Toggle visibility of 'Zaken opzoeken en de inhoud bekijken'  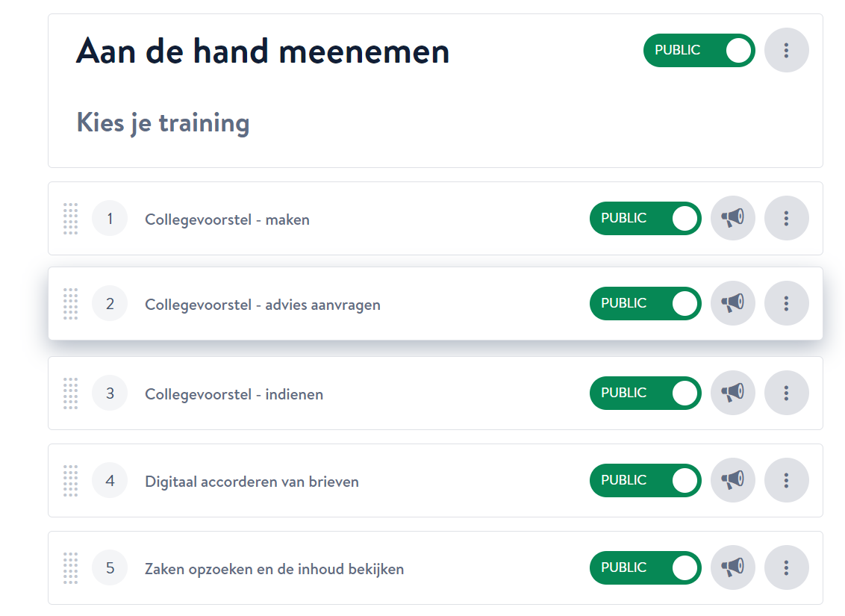(x=645, y=567)
